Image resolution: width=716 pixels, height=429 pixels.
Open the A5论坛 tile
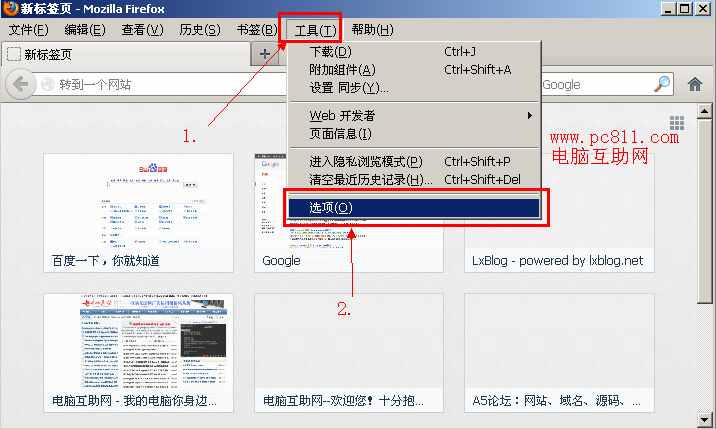[559, 353]
